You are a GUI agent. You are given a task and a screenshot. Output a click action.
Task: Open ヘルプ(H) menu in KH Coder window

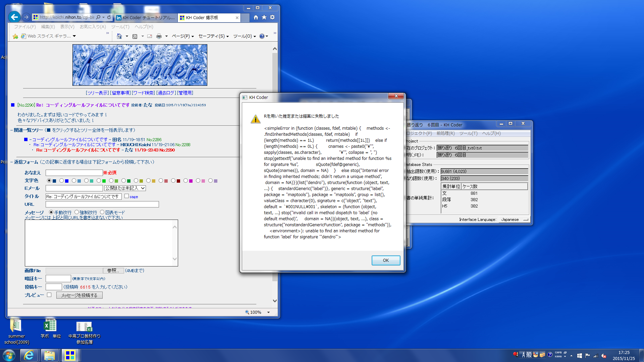(491, 133)
